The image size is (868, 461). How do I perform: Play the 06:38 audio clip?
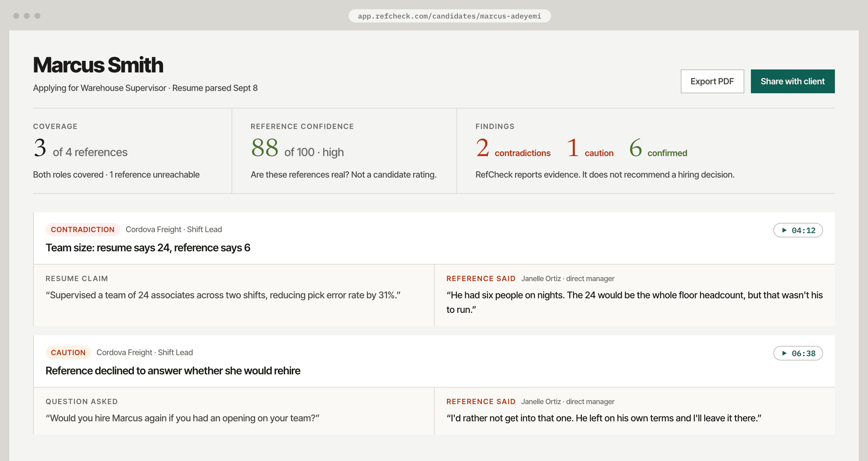798,353
